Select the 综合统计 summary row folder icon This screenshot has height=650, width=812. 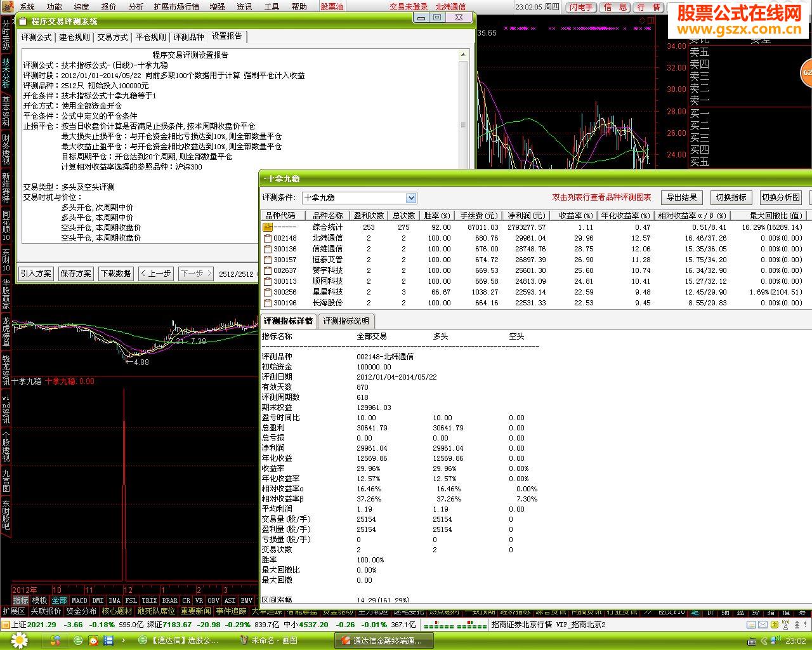(267, 227)
